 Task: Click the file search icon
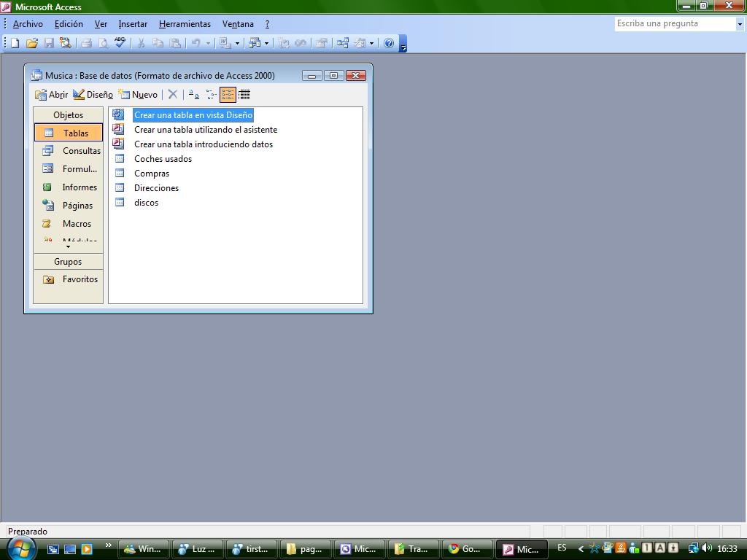tap(65, 43)
